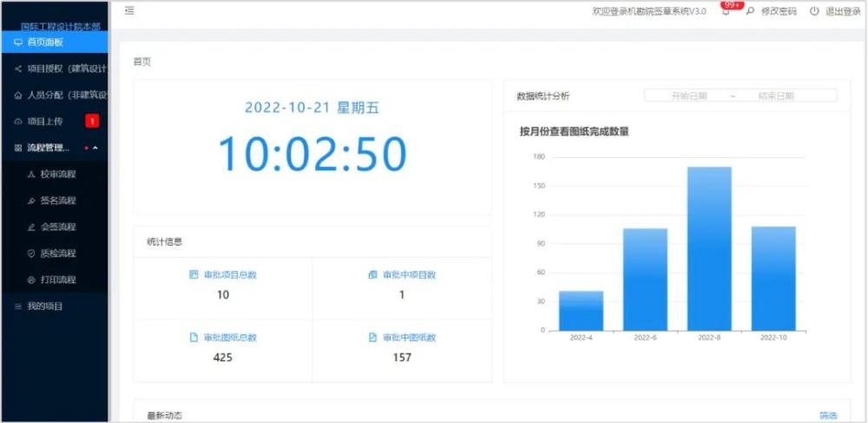Image resolution: width=868 pixels, height=423 pixels.
Task: Collapse the 流程管理 submenu
Action: 95,148
